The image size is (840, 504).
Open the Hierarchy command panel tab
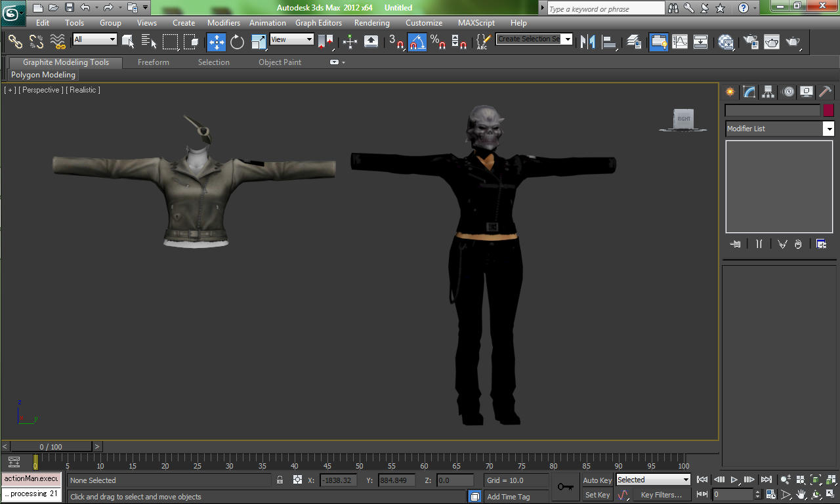[768, 92]
